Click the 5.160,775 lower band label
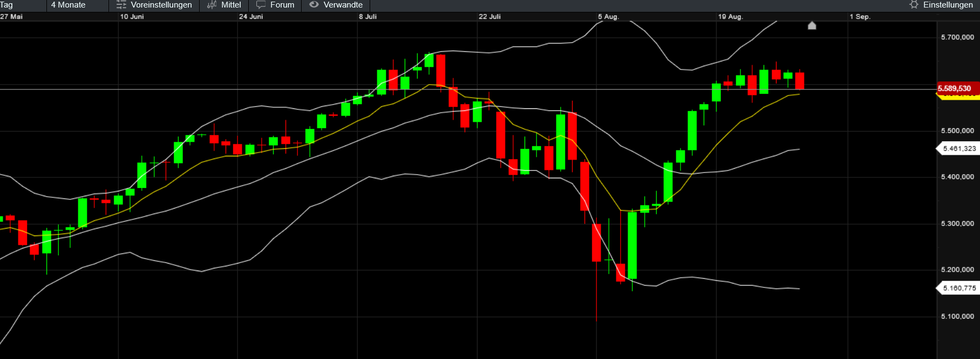The width and height of the screenshot is (980, 359). [x=958, y=288]
